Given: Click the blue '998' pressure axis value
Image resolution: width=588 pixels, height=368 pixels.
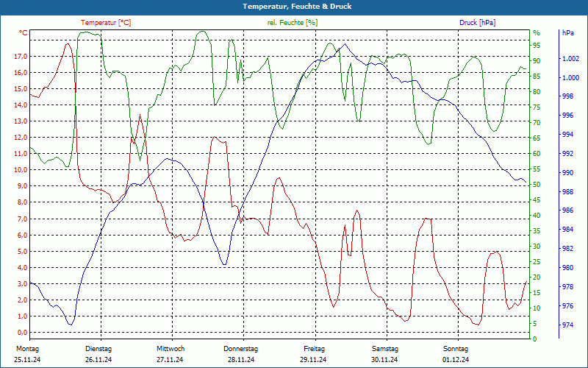Looking at the screenshot, I should pos(568,96).
